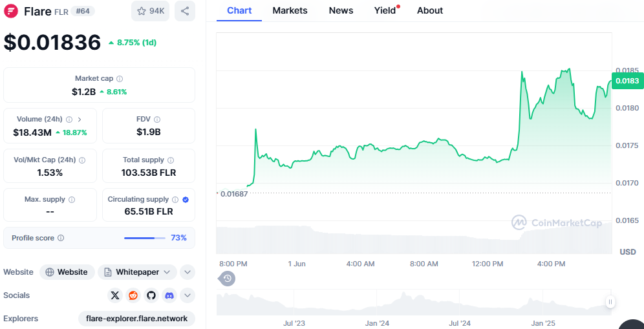Open the X (Twitter) social link
Viewport: 644px width, 329px height.
[115, 295]
